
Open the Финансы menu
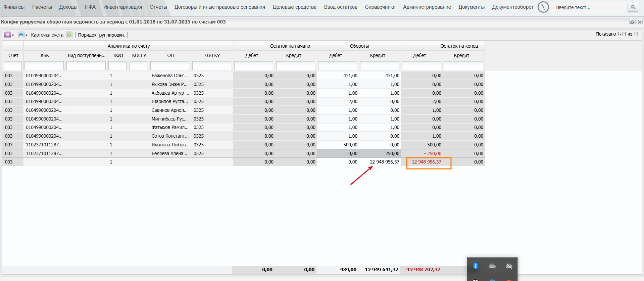tap(14, 7)
